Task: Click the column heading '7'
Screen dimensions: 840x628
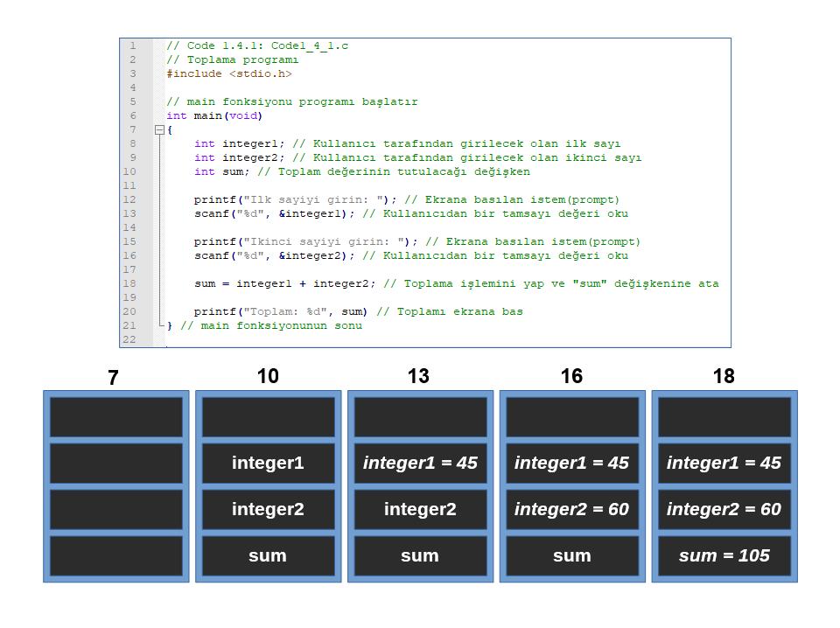Action: tap(113, 378)
